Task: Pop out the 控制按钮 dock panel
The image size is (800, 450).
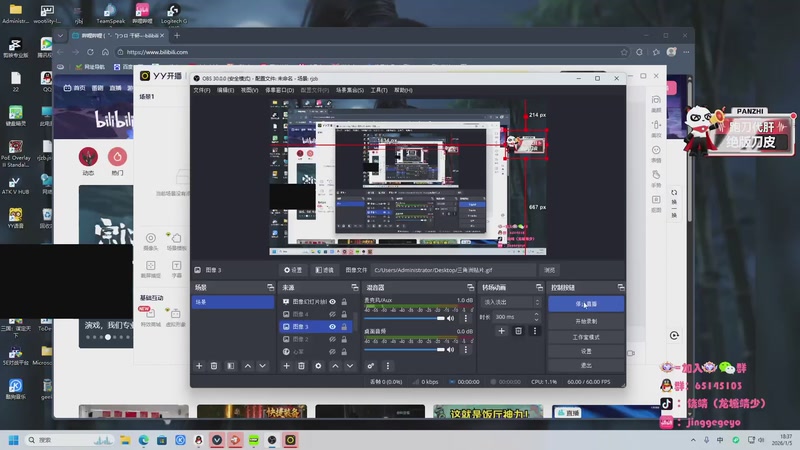Action: pos(620,288)
